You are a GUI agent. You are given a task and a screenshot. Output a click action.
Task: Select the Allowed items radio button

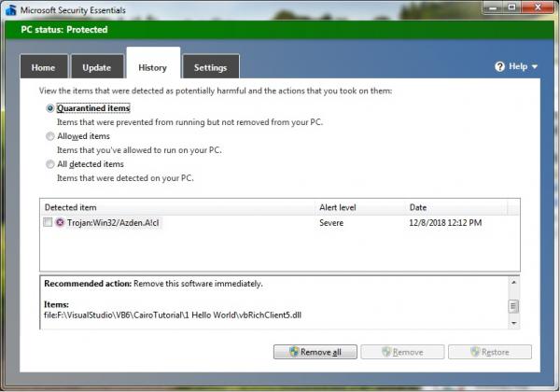click(x=50, y=136)
